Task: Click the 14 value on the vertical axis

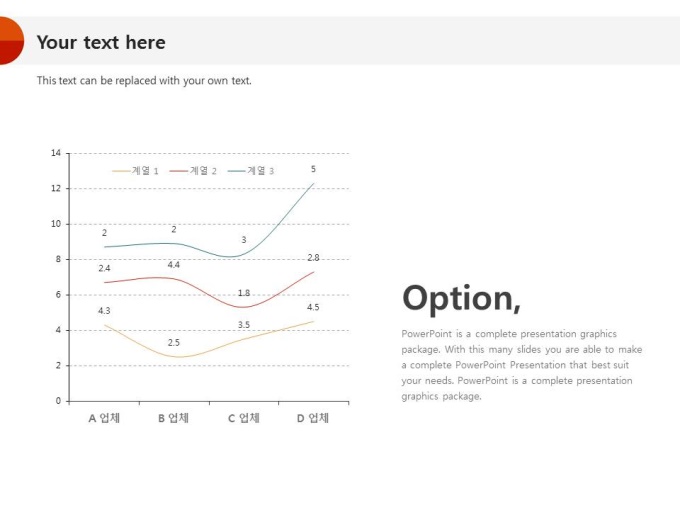Action: pyautogui.click(x=56, y=153)
